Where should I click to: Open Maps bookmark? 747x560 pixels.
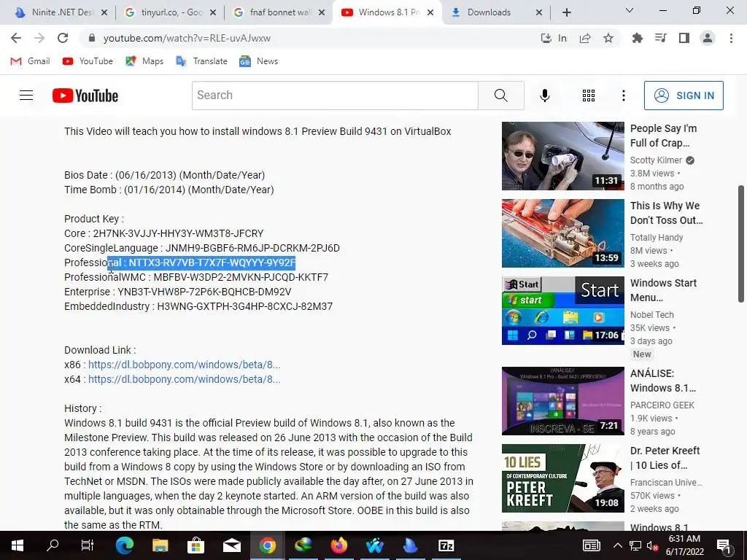[x=144, y=61]
